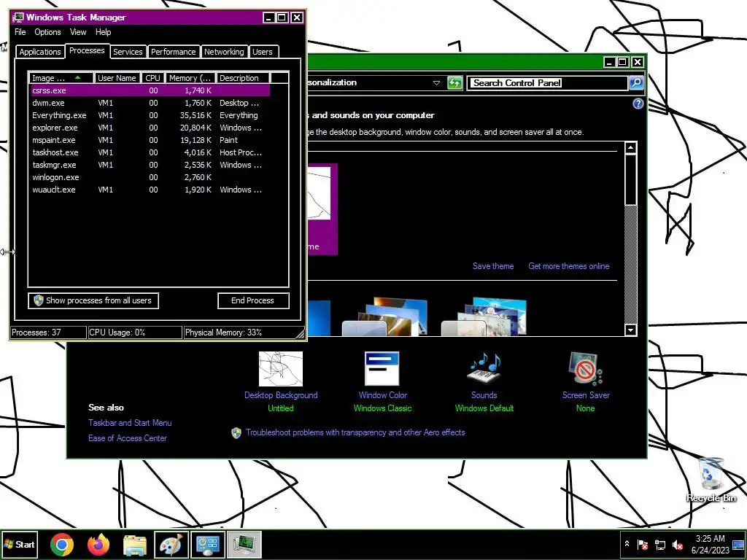Select the rightmost Aero theme thumbnail
This screenshot has height=560, width=747.
(484, 316)
